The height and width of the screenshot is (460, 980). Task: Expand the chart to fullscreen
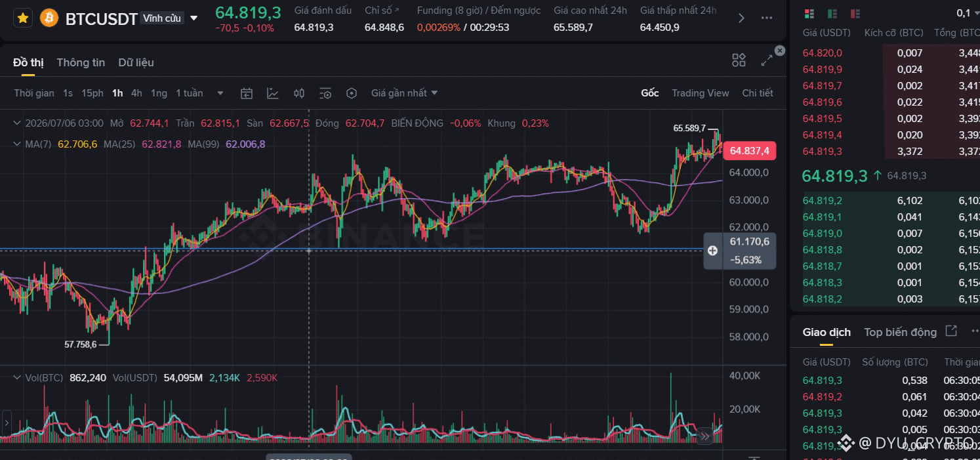click(766, 60)
